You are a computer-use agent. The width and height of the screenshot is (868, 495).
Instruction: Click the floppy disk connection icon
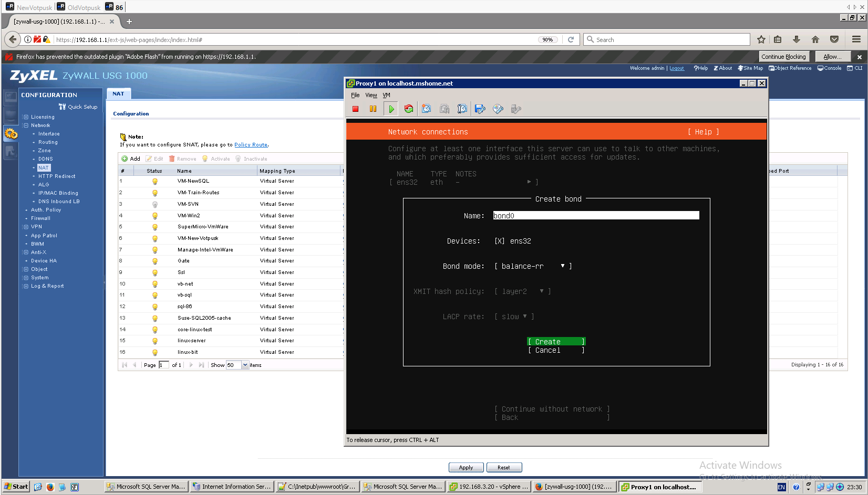pos(480,109)
